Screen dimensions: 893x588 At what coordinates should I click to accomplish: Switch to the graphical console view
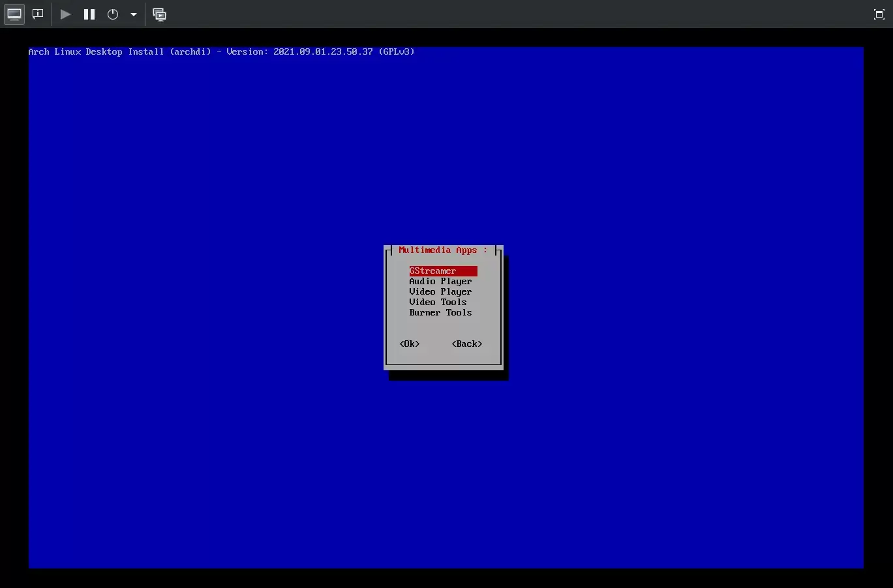click(14, 14)
